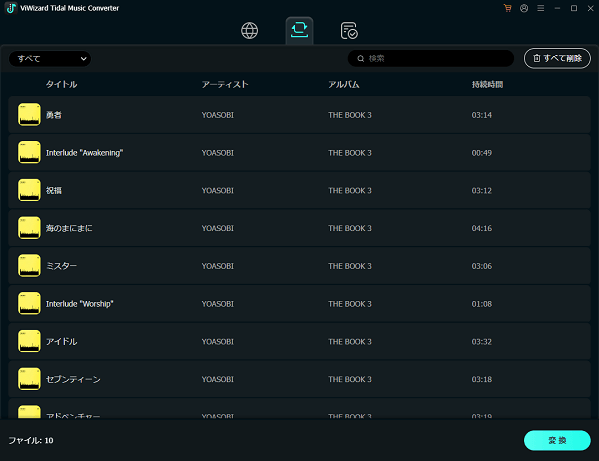
Task: Click the song title 祝福
Action: (x=54, y=191)
